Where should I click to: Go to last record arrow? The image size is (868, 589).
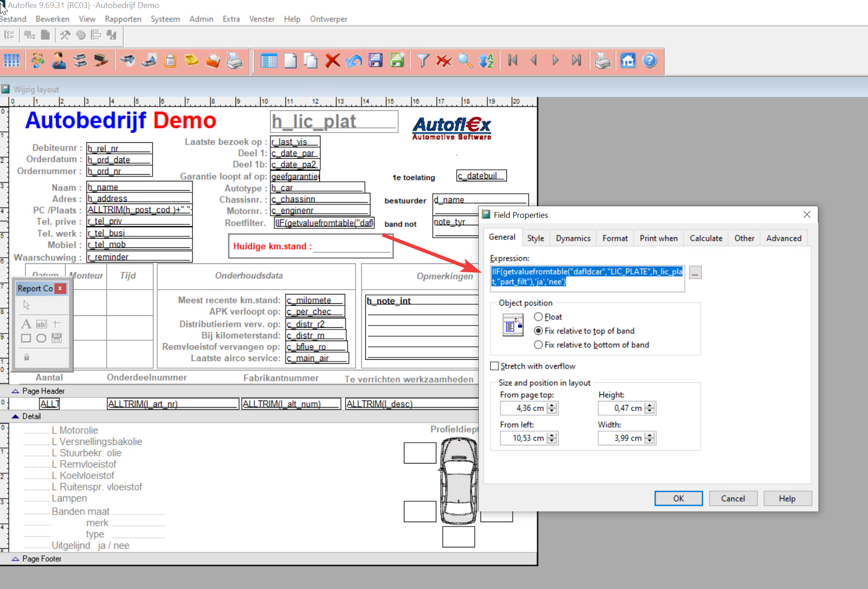(576, 60)
